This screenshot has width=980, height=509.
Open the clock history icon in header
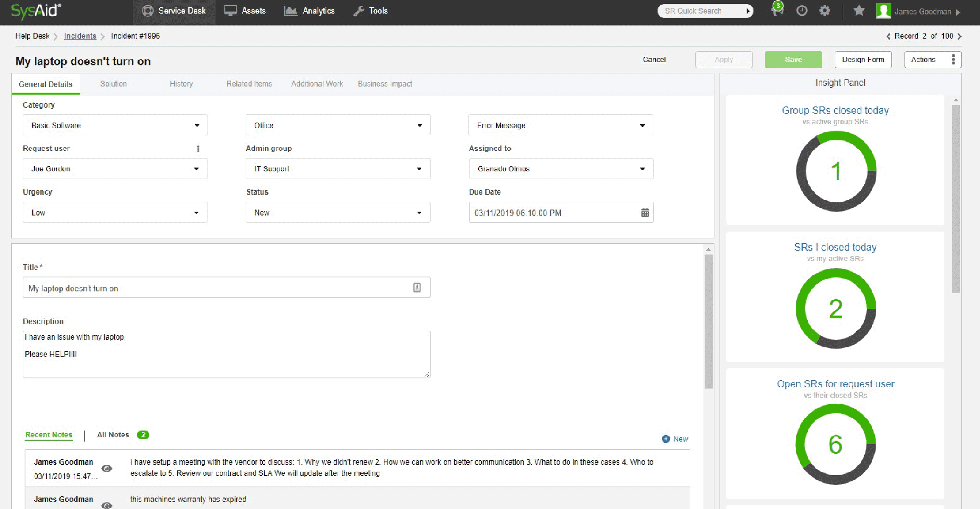tap(801, 11)
